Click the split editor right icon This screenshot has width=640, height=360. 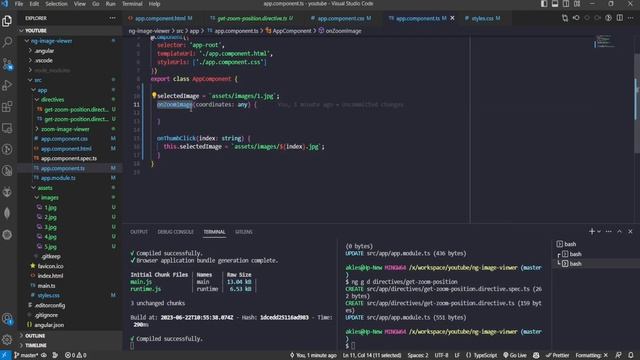point(620,18)
